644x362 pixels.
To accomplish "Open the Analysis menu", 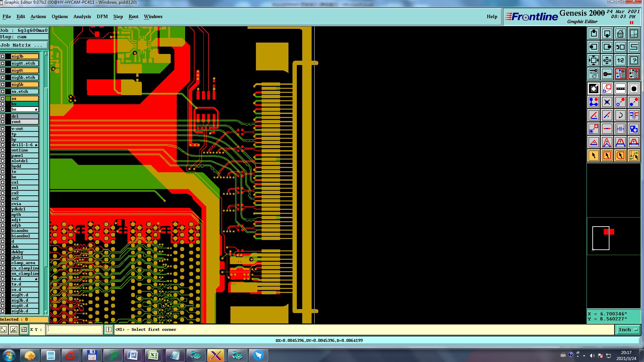I will pos(82,16).
